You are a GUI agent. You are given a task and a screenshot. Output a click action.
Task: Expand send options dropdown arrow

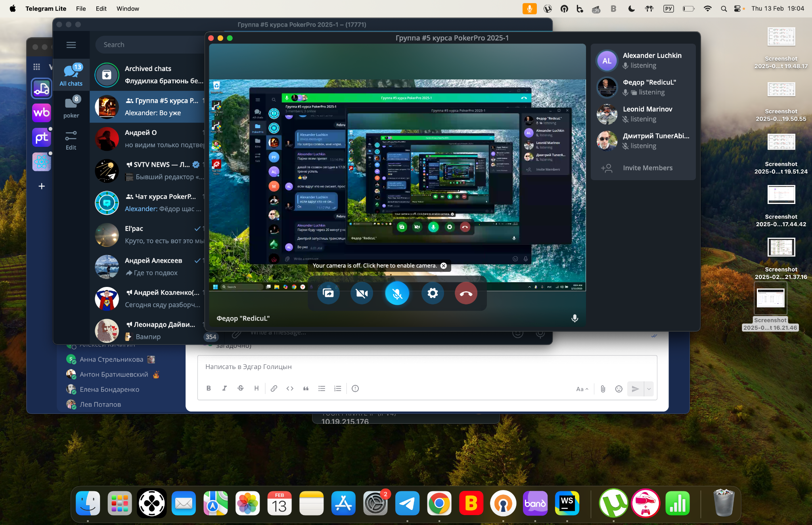click(649, 389)
